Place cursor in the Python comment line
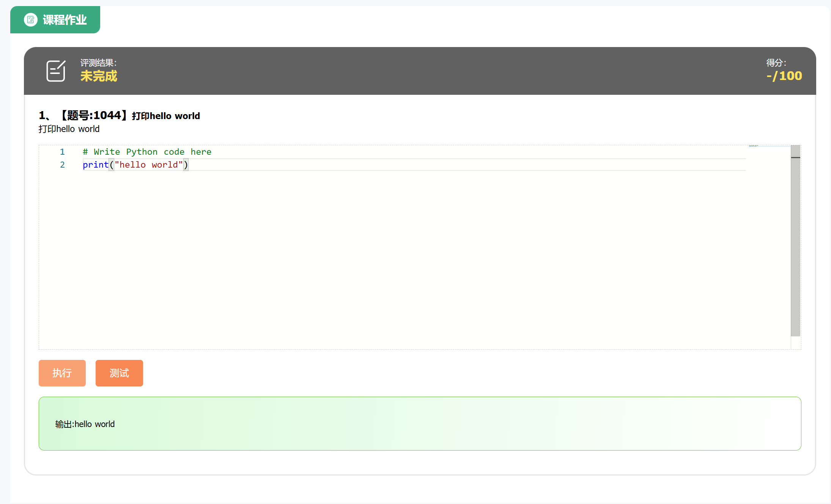The height and width of the screenshot is (504, 831). [x=147, y=152]
